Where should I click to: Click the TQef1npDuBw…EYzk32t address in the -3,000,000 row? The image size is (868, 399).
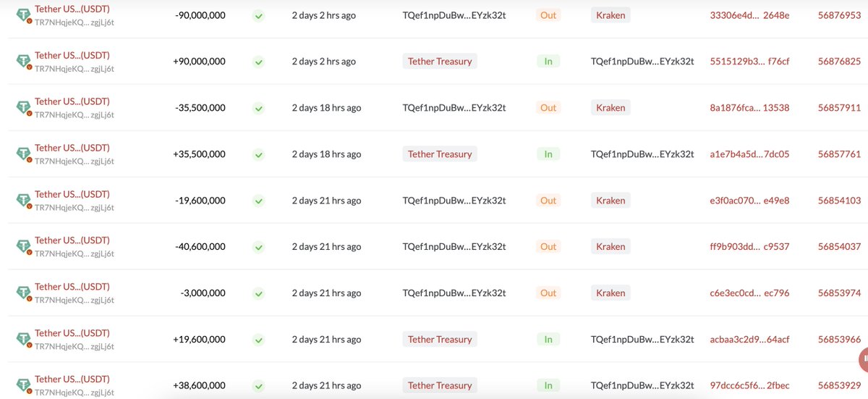(x=454, y=293)
